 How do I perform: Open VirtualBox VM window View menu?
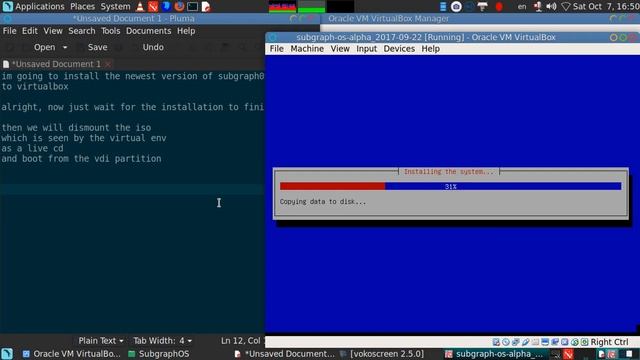[x=340, y=49]
